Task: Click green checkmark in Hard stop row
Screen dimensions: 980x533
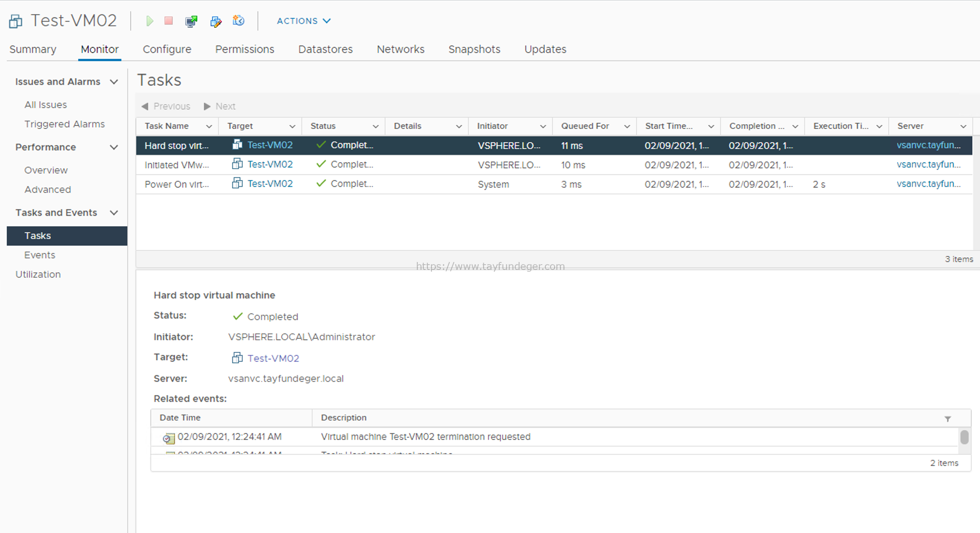Action: coord(321,145)
